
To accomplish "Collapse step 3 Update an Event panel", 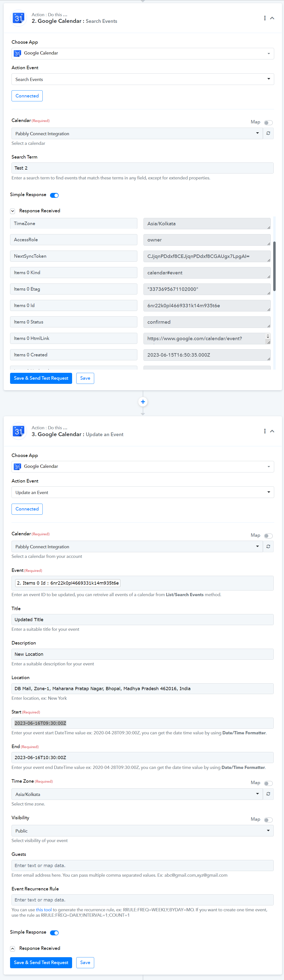I will [x=272, y=431].
